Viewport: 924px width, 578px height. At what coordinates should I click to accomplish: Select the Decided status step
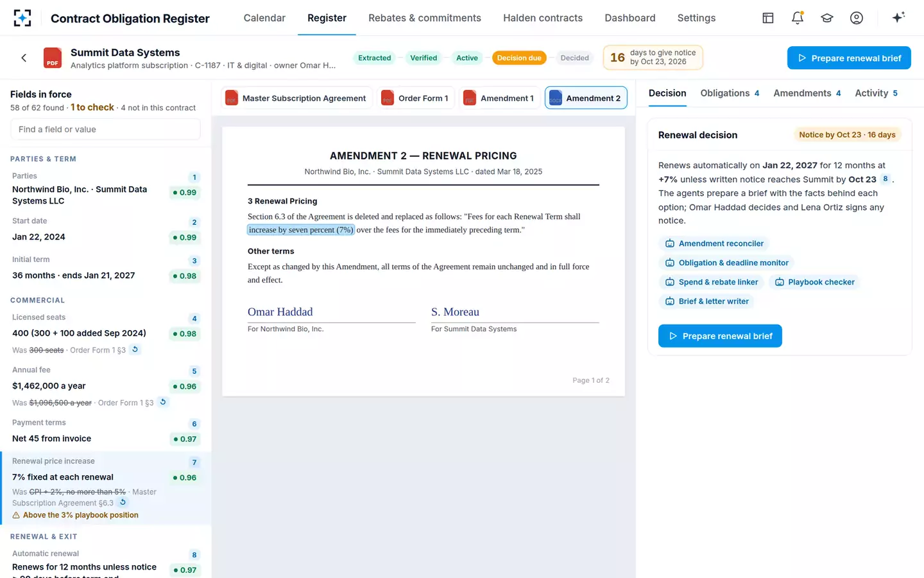point(574,58)
